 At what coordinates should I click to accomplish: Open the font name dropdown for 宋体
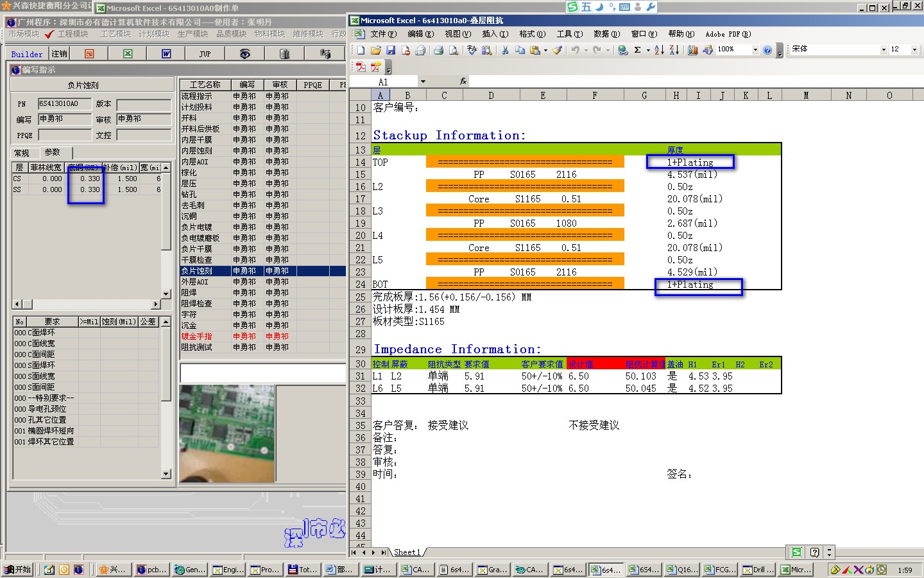(884, 49)
